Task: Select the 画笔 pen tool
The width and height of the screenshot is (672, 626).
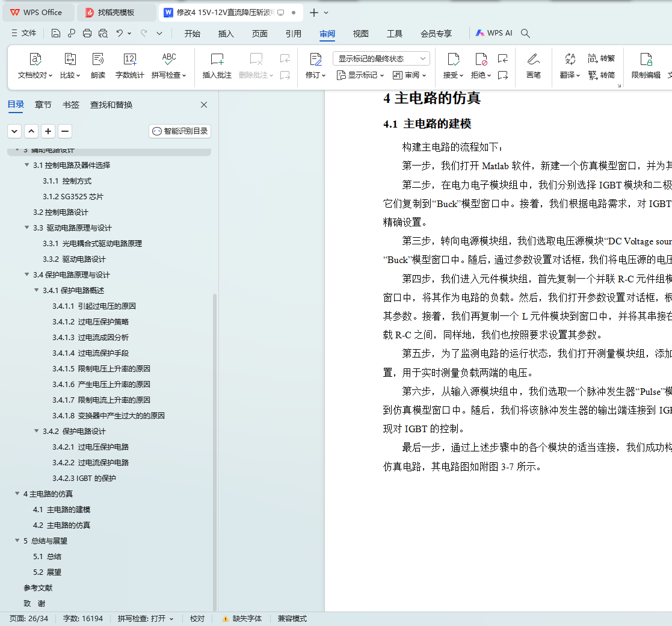Action: [533, 65]
